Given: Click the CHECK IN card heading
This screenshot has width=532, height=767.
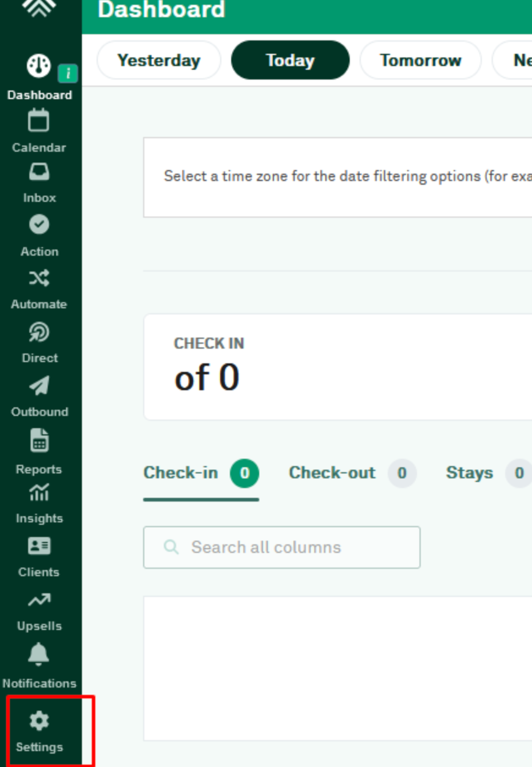Looking at the screenshot, I should (209, 344).
